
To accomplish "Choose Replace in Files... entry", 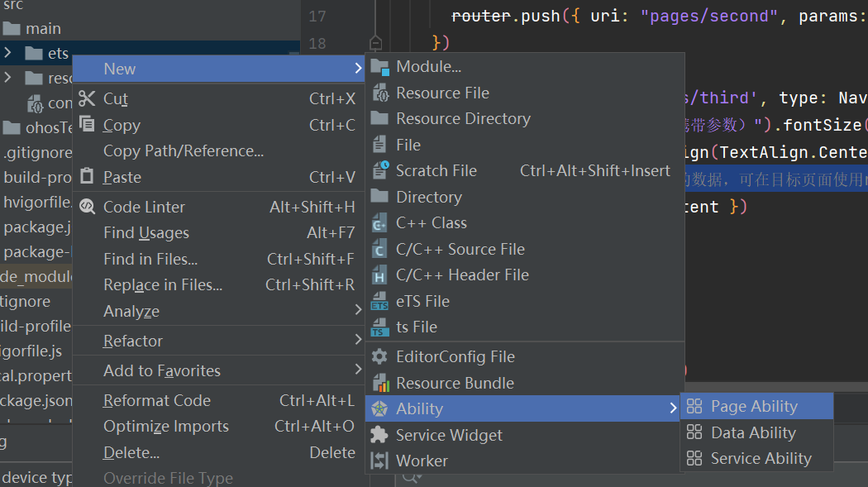I will (x=218, y=284).
